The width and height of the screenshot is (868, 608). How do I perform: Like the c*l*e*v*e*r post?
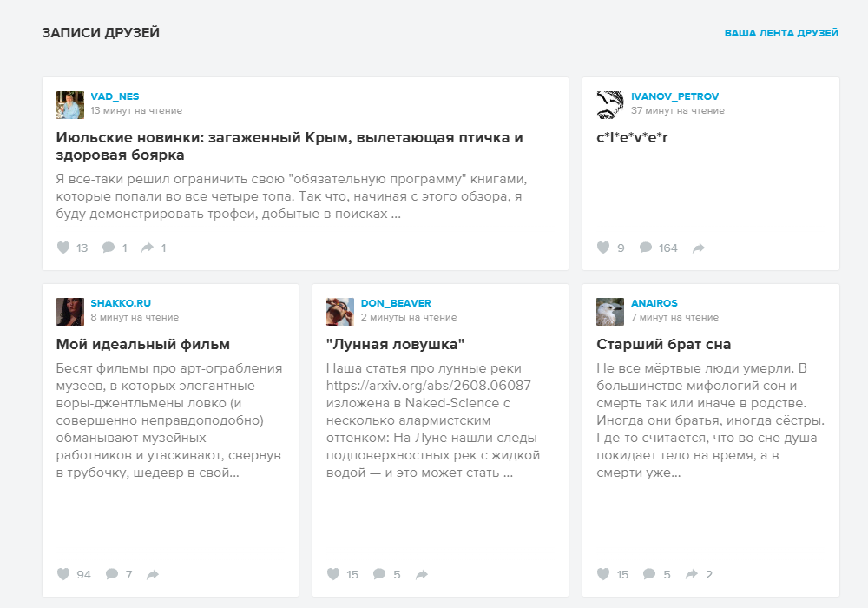click(603, 248)
